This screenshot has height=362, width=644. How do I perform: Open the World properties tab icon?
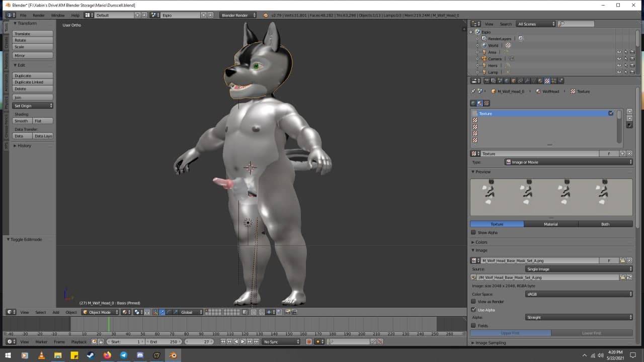pos(507,80)
